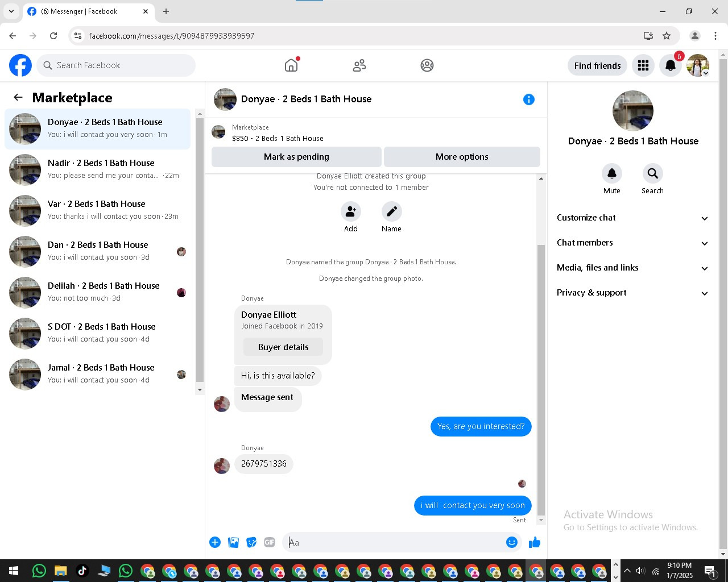Open the Var · 2 Beds 1 Bath House chat
This screenshot has height=582, width=728.
click(x=98, y=211)
